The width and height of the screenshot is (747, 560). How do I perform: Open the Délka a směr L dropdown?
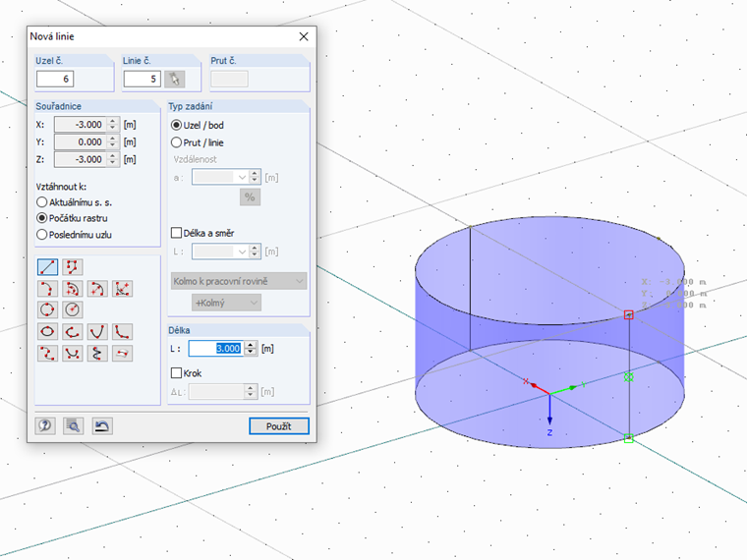[242, 252]
